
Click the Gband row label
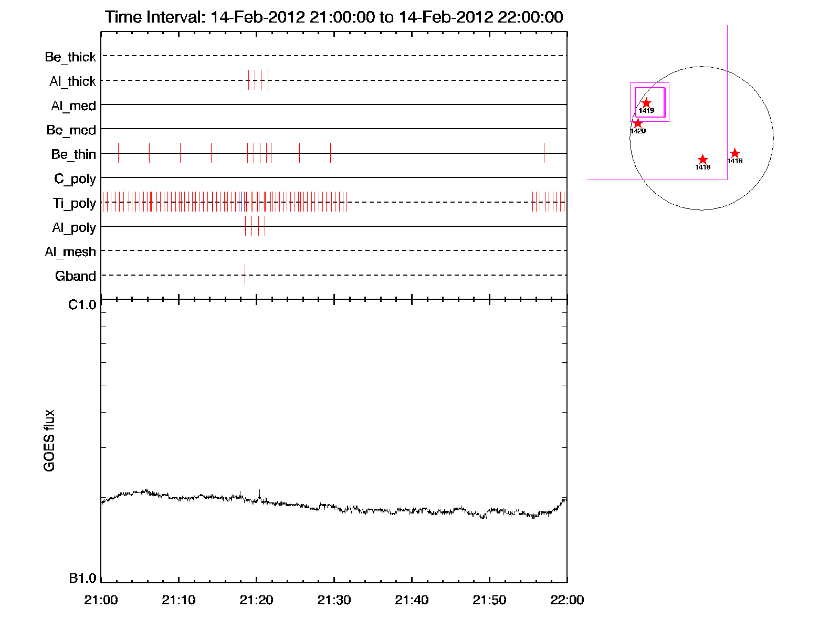click(x=76, y=276)
